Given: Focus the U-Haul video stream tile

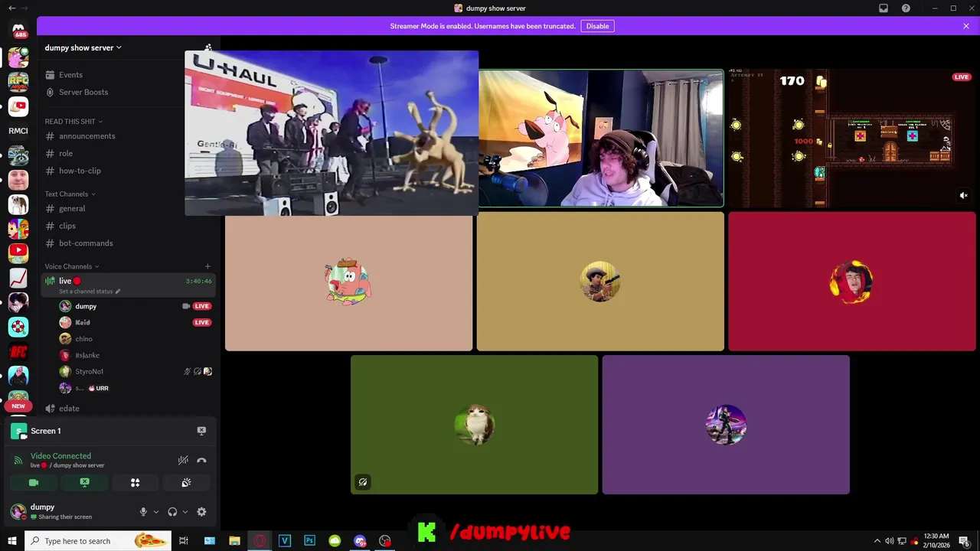Looking at the screenshot, I should point(332,133).
